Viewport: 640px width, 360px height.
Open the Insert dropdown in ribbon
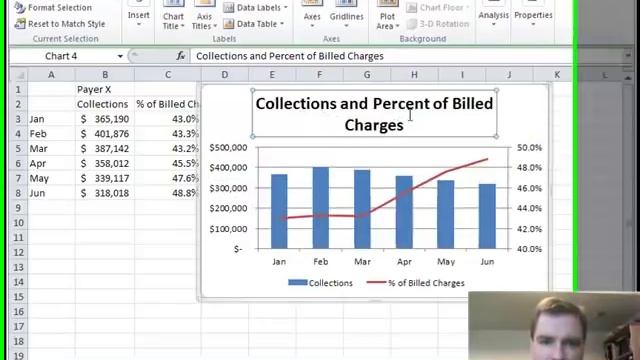[138, 17]
